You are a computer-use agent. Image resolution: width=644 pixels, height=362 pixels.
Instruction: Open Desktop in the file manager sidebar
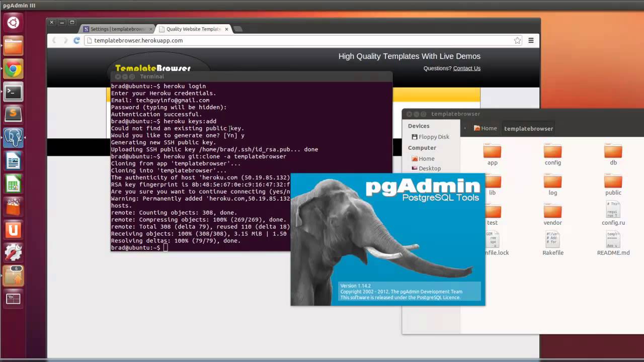[x=426, y=168]
